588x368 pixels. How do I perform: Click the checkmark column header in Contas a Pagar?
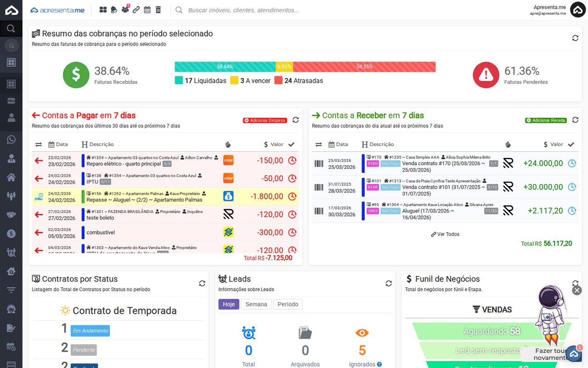(x=291, y=144)
